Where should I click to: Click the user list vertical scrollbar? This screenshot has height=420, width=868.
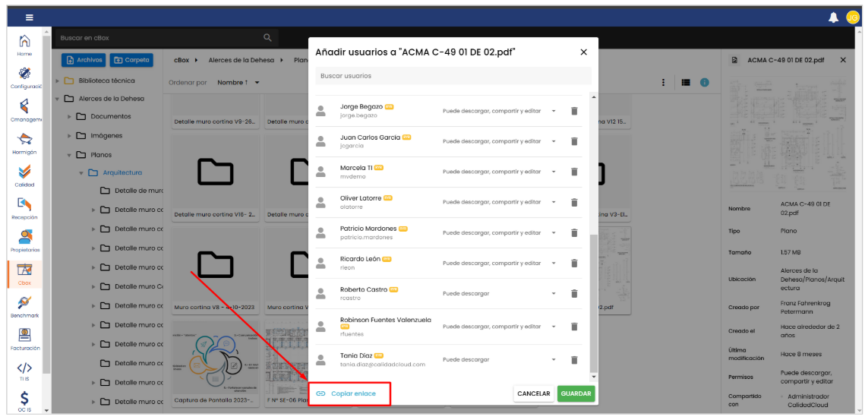[x=593, y=304]
